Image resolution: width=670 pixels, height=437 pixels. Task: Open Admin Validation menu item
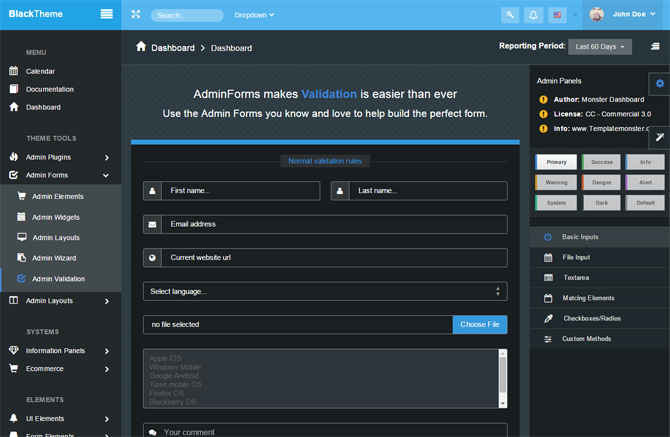tap(61, 279)
